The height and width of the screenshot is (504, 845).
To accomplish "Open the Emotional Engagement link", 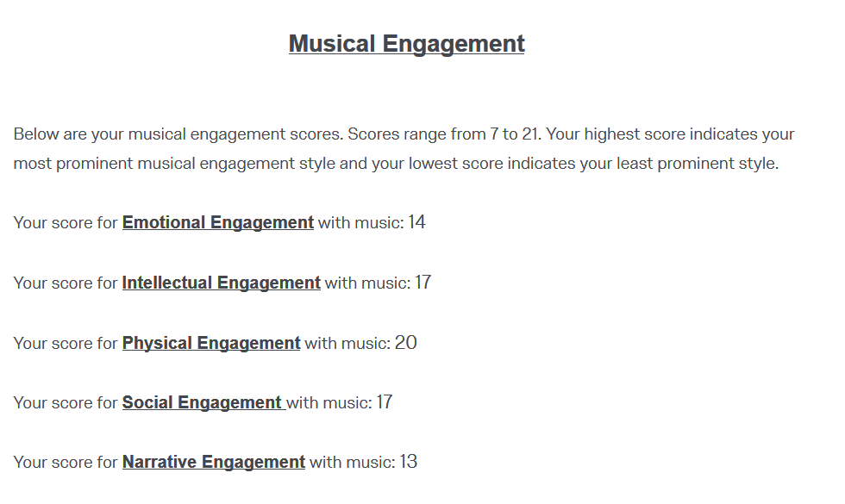I will point(217,222).
